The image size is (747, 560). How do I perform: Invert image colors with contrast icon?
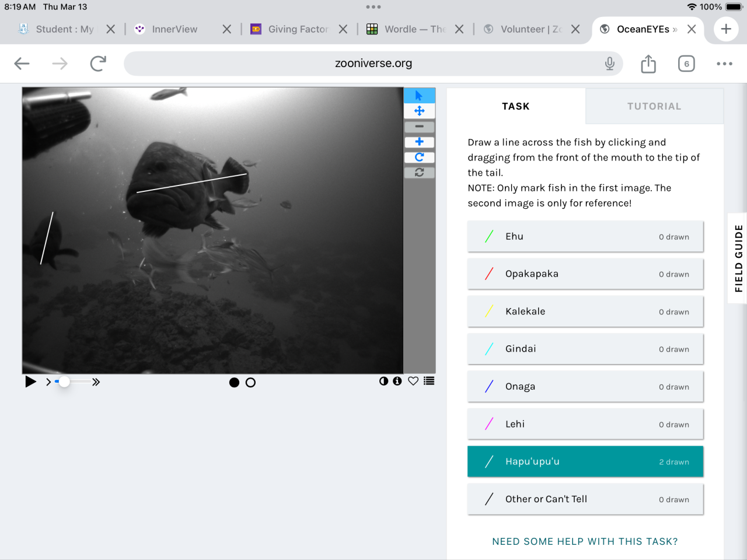tap(383, 381)
